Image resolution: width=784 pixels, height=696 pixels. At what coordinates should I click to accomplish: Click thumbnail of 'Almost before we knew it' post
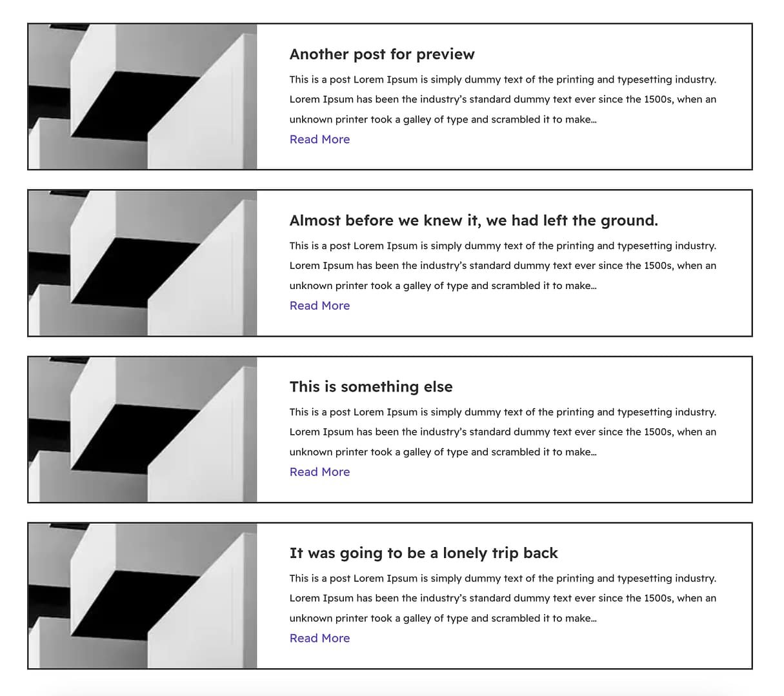point(143,263)
